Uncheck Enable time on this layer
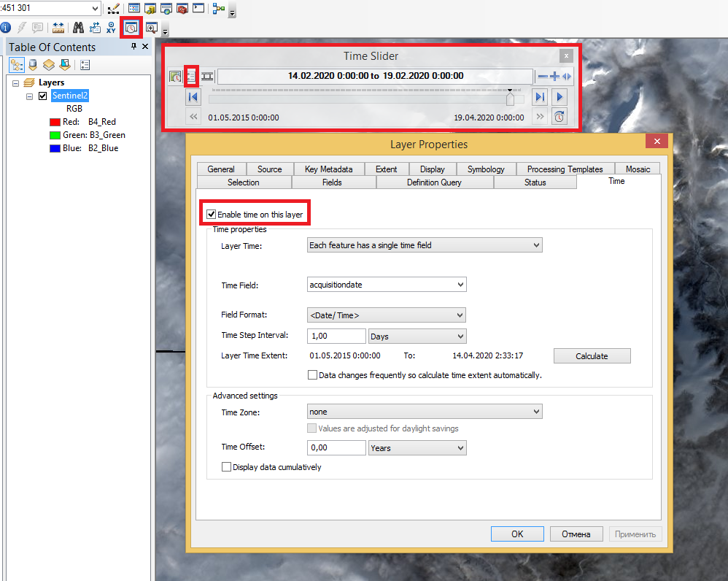This screenshot has height=581, width=728. click(x=212, y=215)
